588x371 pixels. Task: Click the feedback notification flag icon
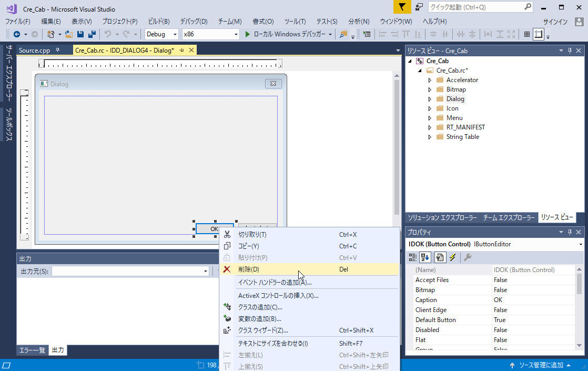[x=402, y=7]
